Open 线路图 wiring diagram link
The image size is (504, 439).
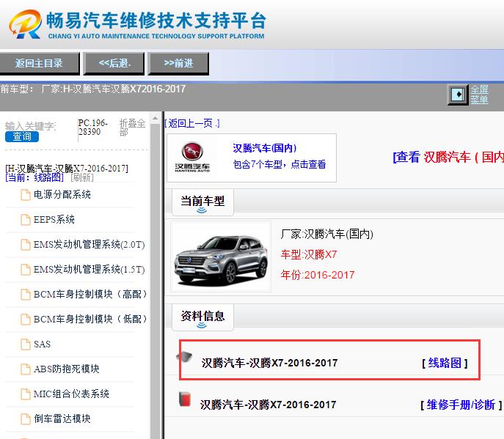tap(445, 363)
